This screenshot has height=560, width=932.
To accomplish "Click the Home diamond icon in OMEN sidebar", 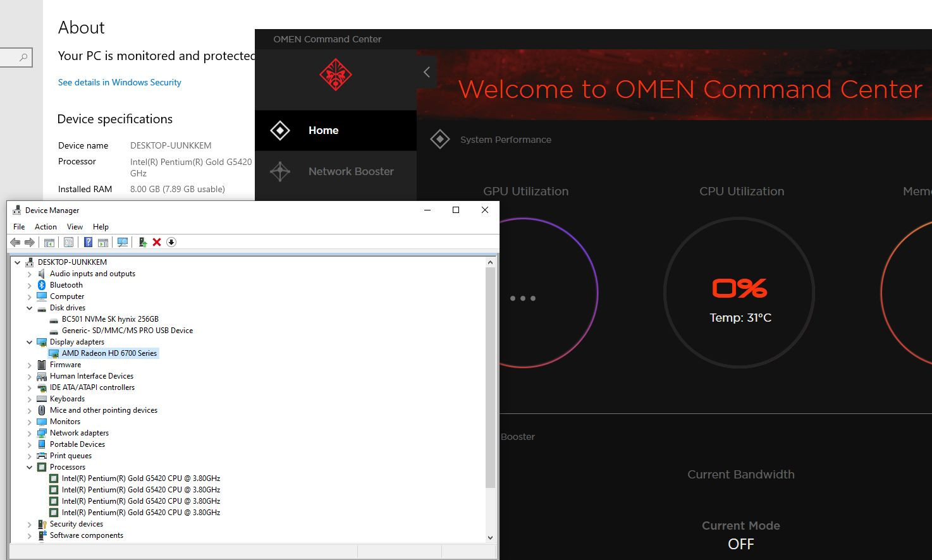I will point(279,130).
